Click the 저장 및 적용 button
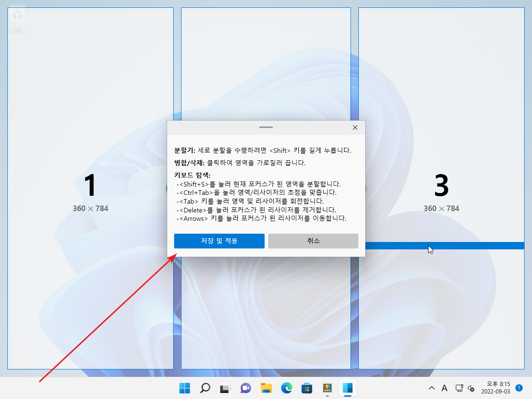 219,241
